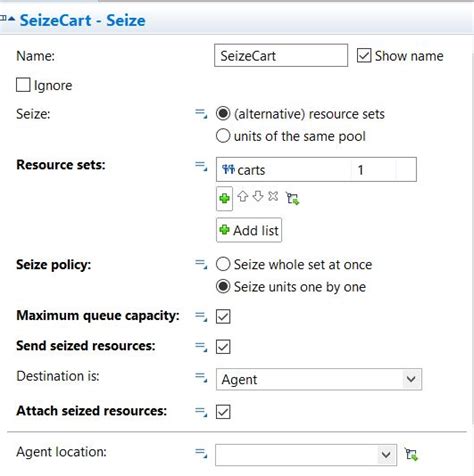Click pick-from-graph icon next to Agent location
This screenshot has width=474, height=476.
411,454
